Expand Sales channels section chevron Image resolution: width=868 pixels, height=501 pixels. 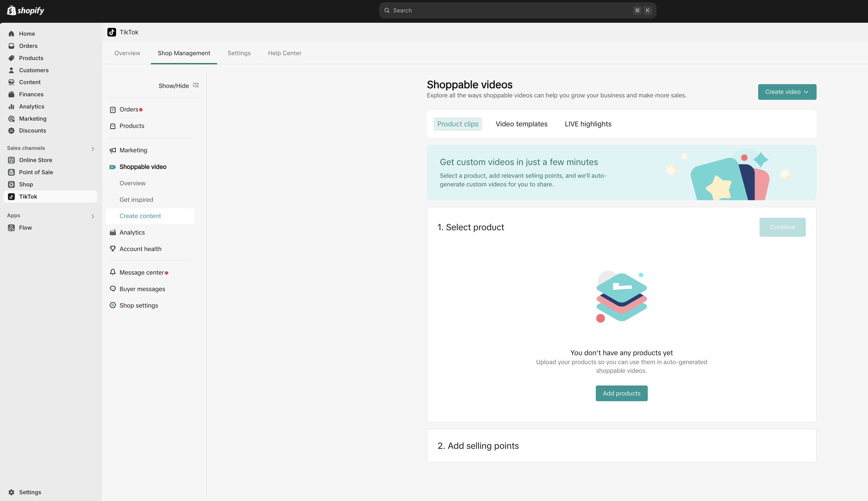point(93,149)
